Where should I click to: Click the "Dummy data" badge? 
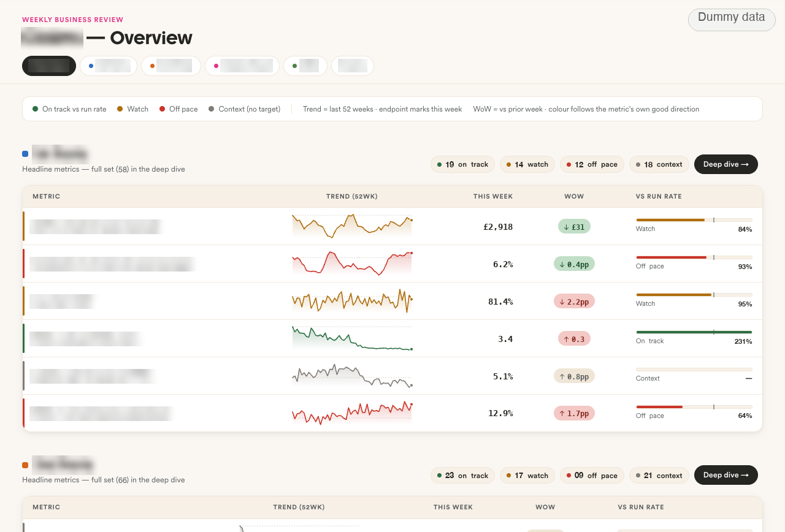coord(732,19)
